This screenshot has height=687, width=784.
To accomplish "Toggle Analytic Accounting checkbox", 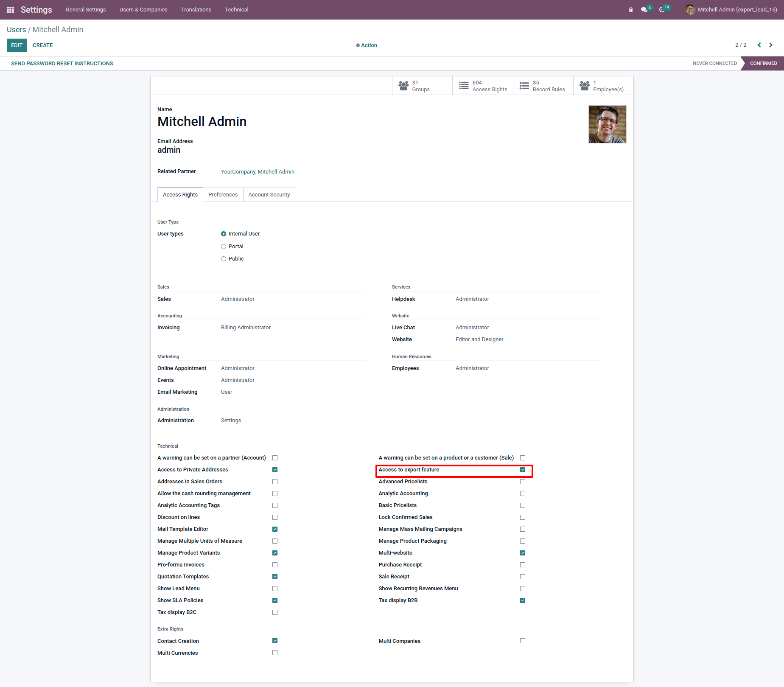I will pyautogui.click(x=523, y=494).
